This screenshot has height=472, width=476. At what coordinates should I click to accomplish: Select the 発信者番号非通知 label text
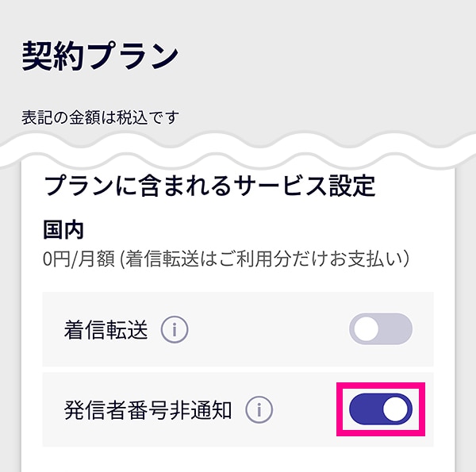pyautogui.click(x=148, y=410)
